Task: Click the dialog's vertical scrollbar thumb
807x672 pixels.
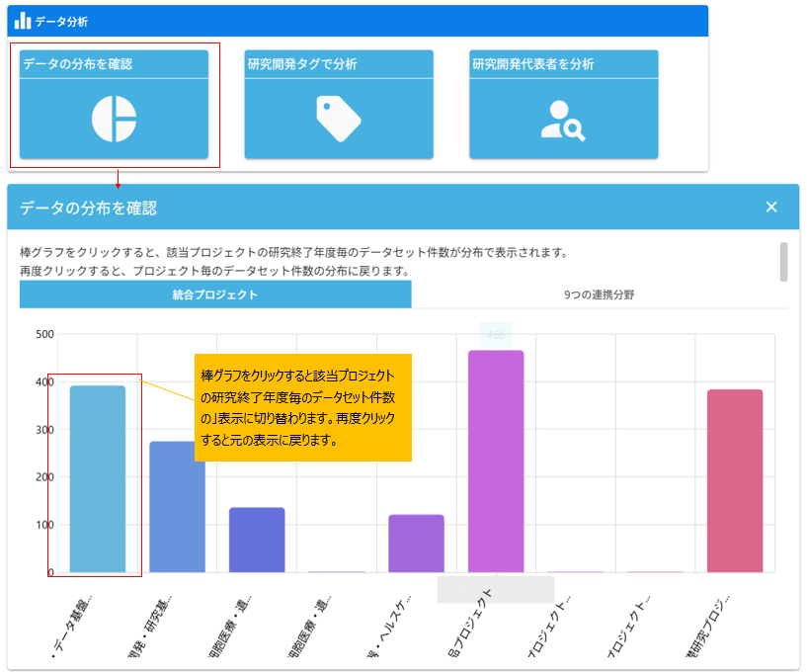Action: click(783, 262)
